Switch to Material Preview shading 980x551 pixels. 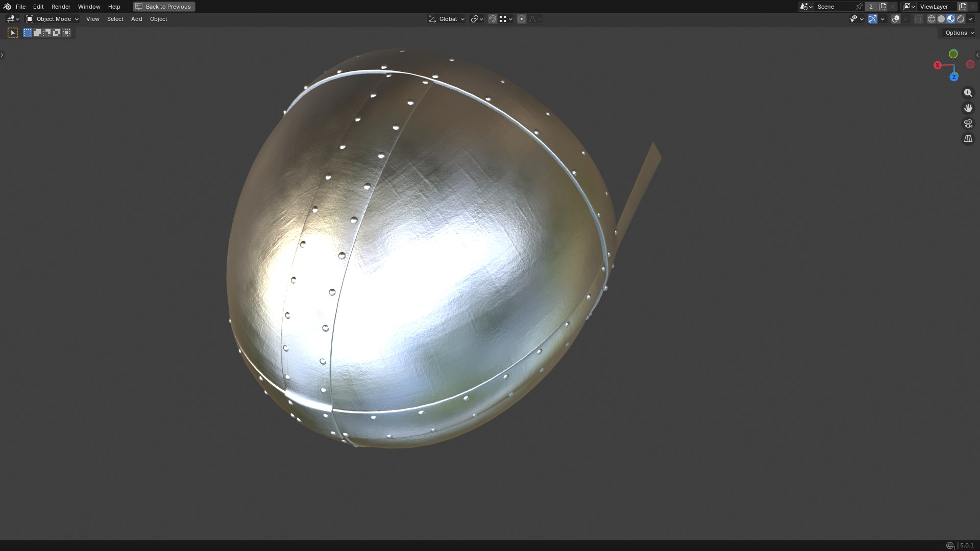(x=951, y=19)
